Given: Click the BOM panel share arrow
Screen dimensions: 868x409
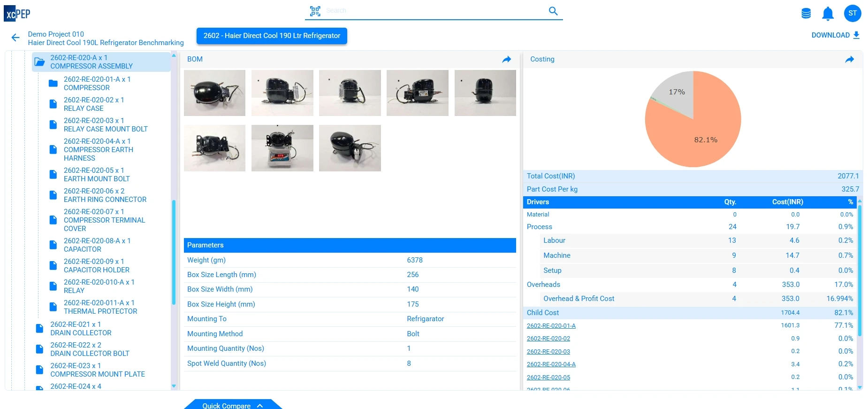Looking at the screenshot, I should tap(506, 59).
